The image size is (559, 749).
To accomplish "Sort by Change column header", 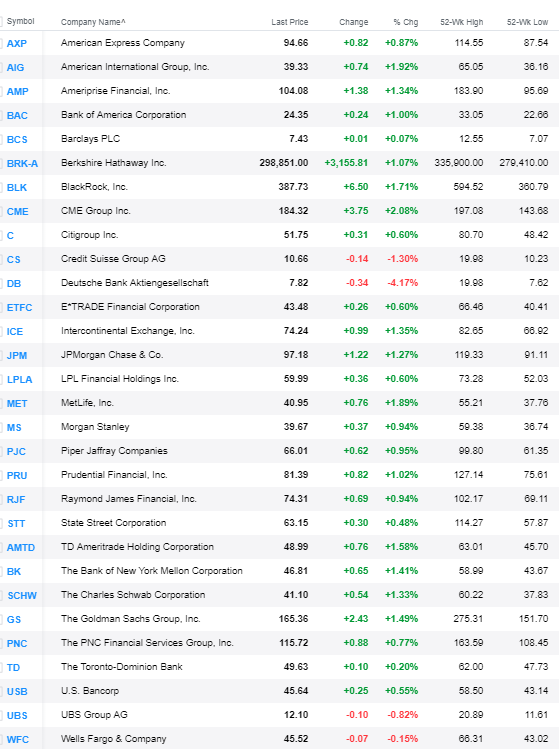I will 354,22.
